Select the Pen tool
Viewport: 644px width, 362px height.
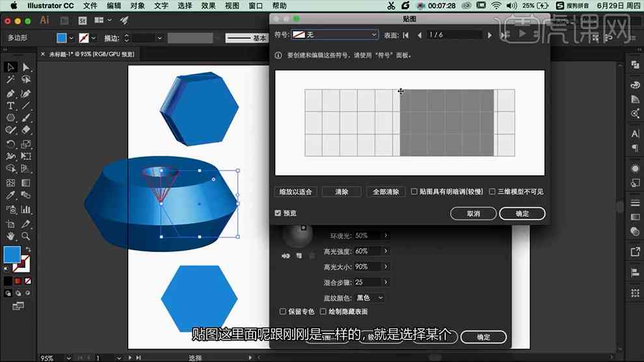click(10, 94)
